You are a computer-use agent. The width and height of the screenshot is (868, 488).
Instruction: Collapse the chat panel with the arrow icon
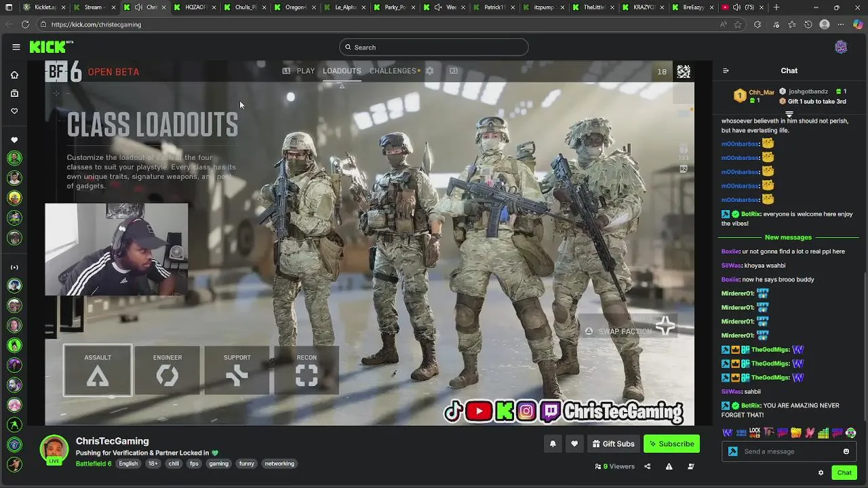pos(726,70)
